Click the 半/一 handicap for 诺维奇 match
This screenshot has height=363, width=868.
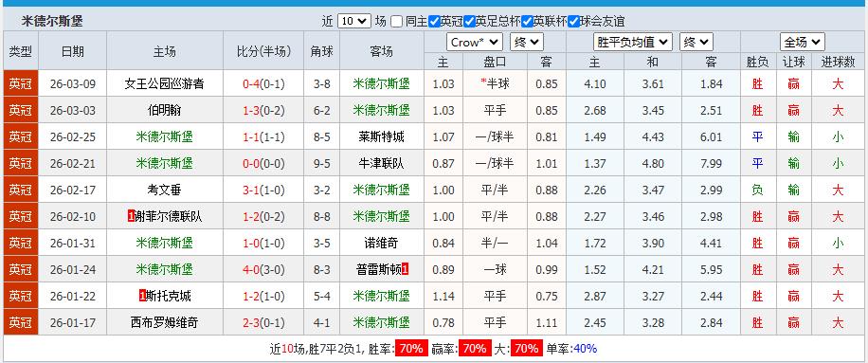(495, 243)
